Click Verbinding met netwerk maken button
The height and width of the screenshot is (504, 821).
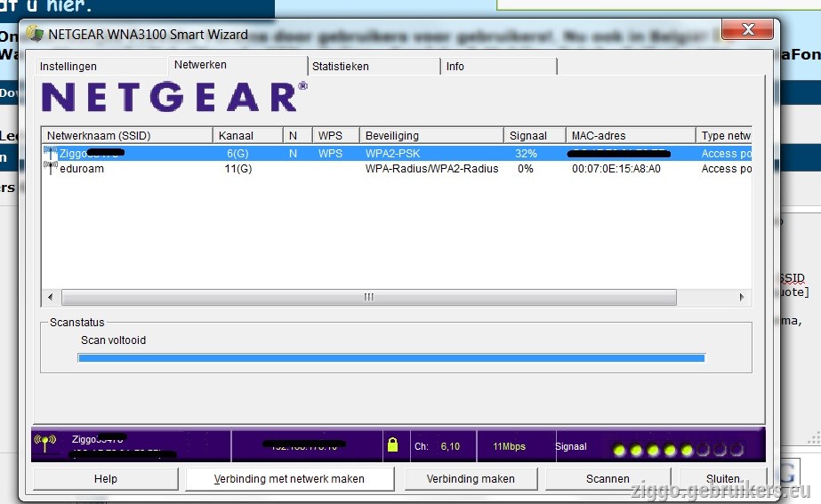pyautogui.click(x=290, y=479)
